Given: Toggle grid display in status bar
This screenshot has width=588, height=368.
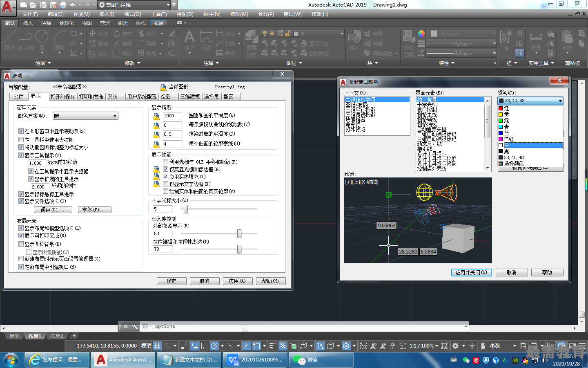Looking at the screenshot, I should click(x=157, y=346).
